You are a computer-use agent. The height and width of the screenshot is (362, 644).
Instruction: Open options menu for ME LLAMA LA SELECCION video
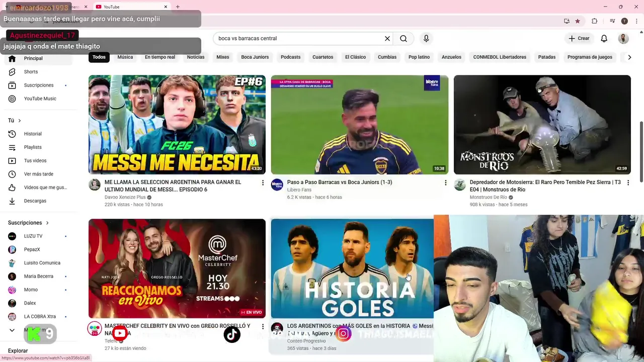pyautogui.click(x=263, y=183)
